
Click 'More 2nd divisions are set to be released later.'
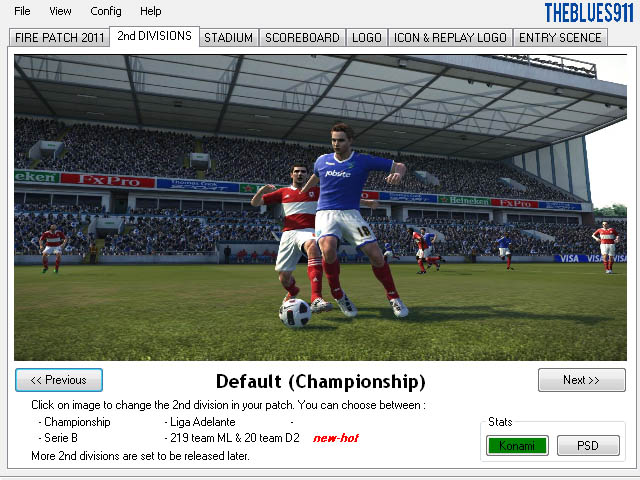(140, 456)
